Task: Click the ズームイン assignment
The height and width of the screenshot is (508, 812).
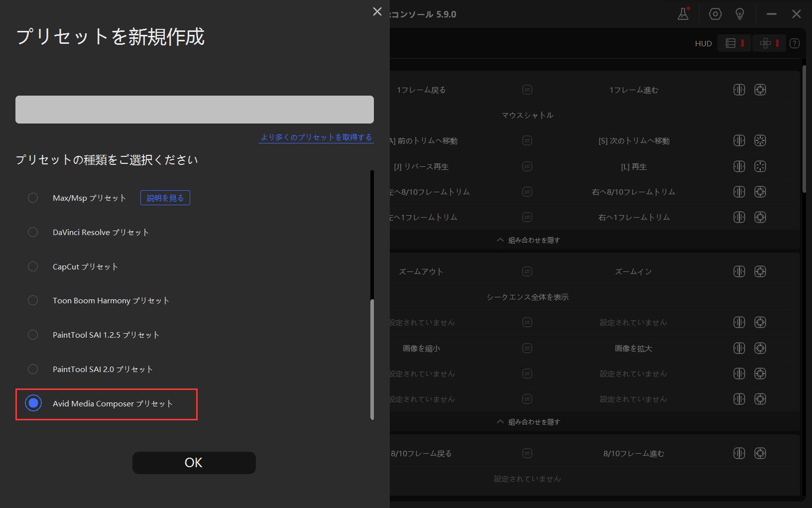Action: coord(633,271)
